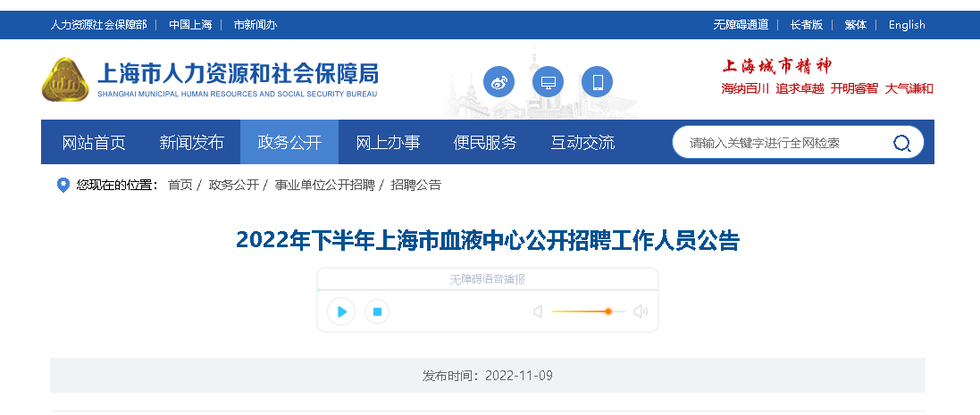The height and width of the screenshot is (415, 980).
Task: Open the 无障碍通道 accessibility link
Action: pos(740,25)
